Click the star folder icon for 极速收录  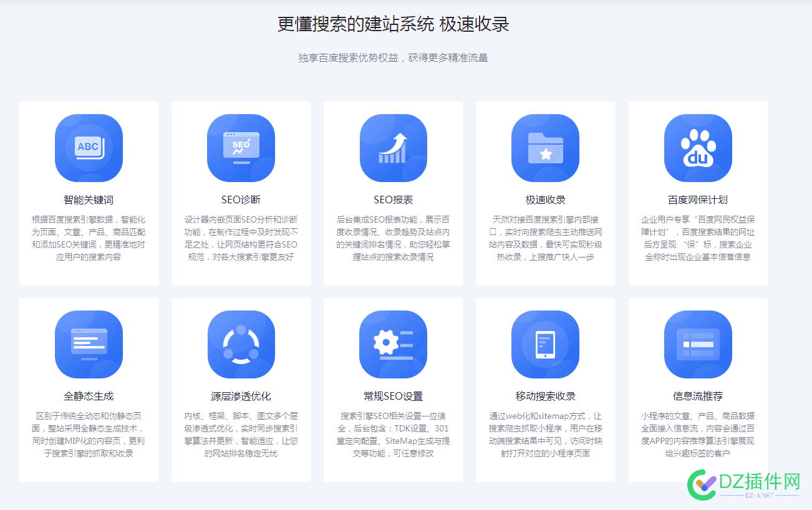tap(545, 148)
